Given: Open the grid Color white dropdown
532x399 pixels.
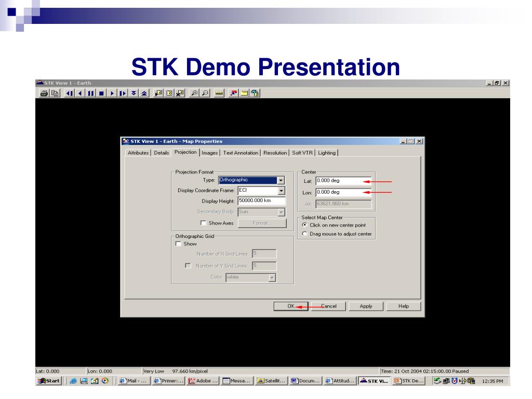Looking at the screenshot, I should (272, 278).
